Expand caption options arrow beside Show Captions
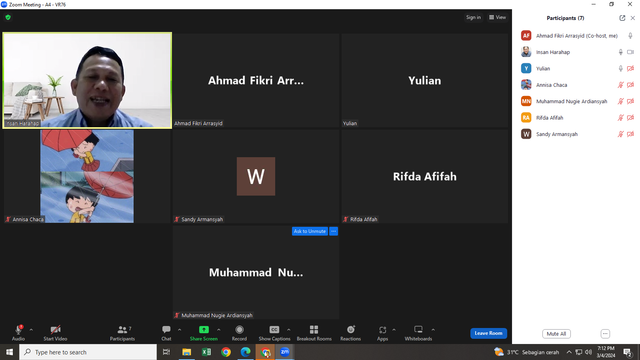The image size is (640, 360). (289, 330)
